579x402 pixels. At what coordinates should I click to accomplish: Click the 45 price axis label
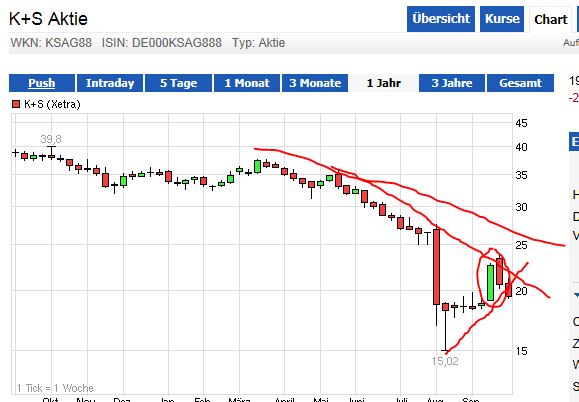[x=521, y=123]
